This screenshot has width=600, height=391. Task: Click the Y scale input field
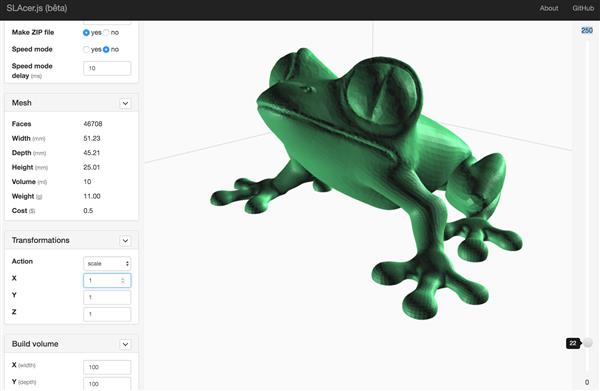107,297
